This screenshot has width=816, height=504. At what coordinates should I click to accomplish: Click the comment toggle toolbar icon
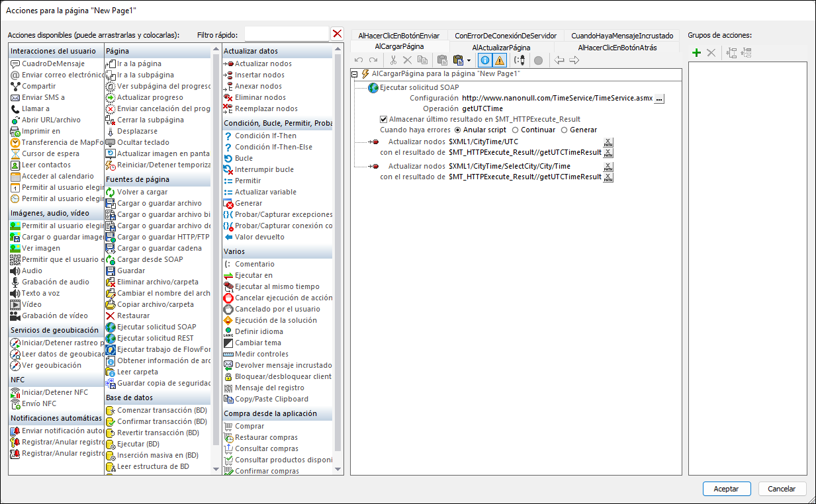tap(520, 60)
